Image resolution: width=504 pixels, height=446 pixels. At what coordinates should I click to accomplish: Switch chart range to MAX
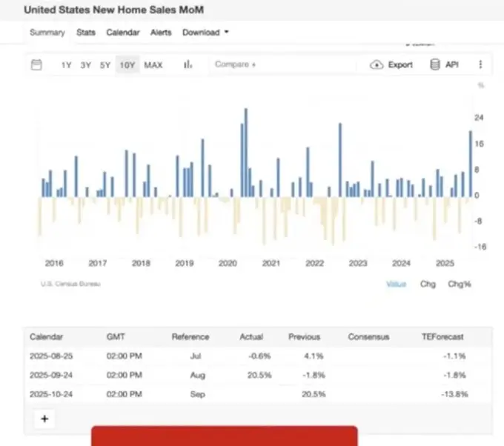[x=153, y=65]
